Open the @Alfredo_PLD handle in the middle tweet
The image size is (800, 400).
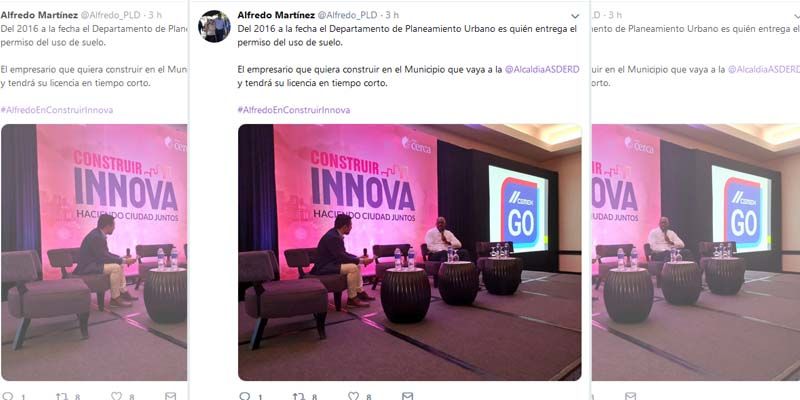349,15
